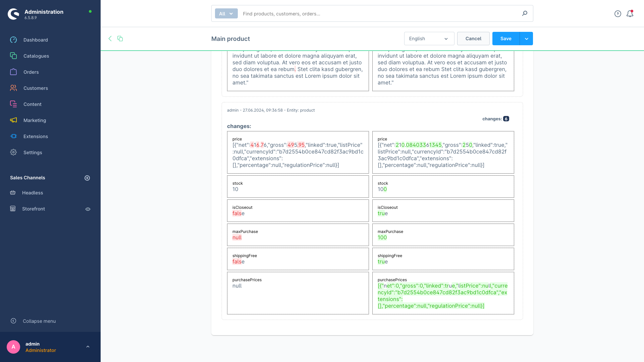Click the Marketing sidebar icon

13,120
